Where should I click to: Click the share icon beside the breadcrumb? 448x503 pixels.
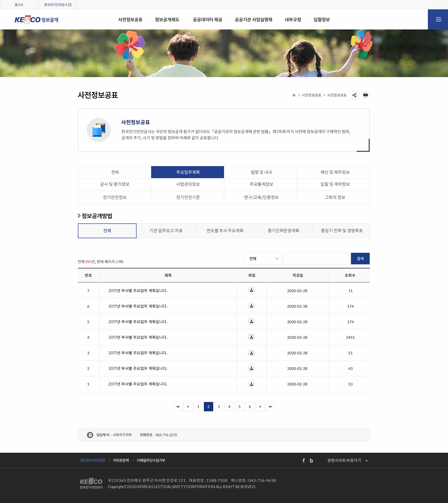tap(354, 95)
